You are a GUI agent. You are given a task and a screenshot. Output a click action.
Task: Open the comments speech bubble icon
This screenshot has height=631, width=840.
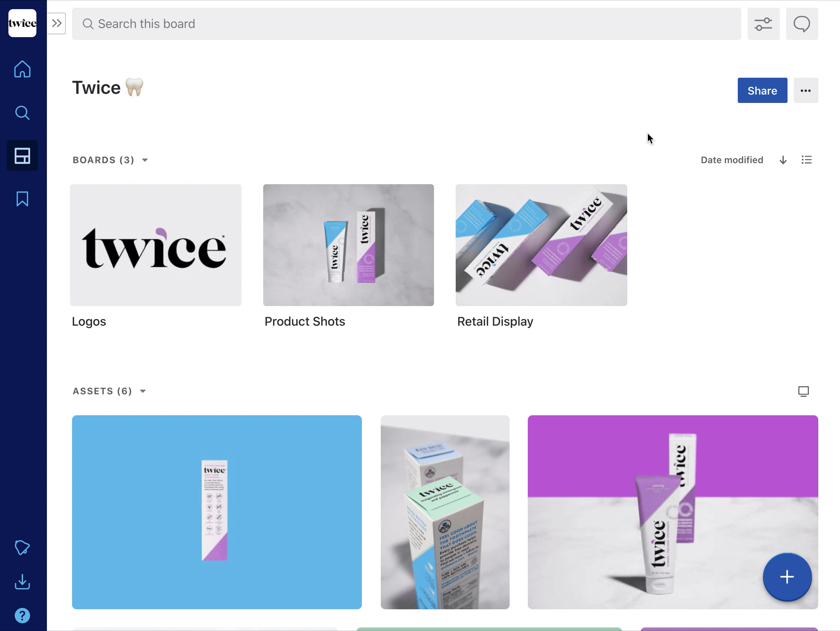pyautogui.click(x=801, y=24)
